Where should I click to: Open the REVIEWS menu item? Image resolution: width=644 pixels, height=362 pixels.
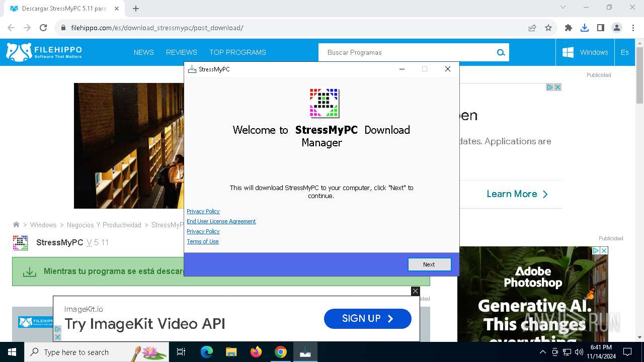[x=182, y=52]
